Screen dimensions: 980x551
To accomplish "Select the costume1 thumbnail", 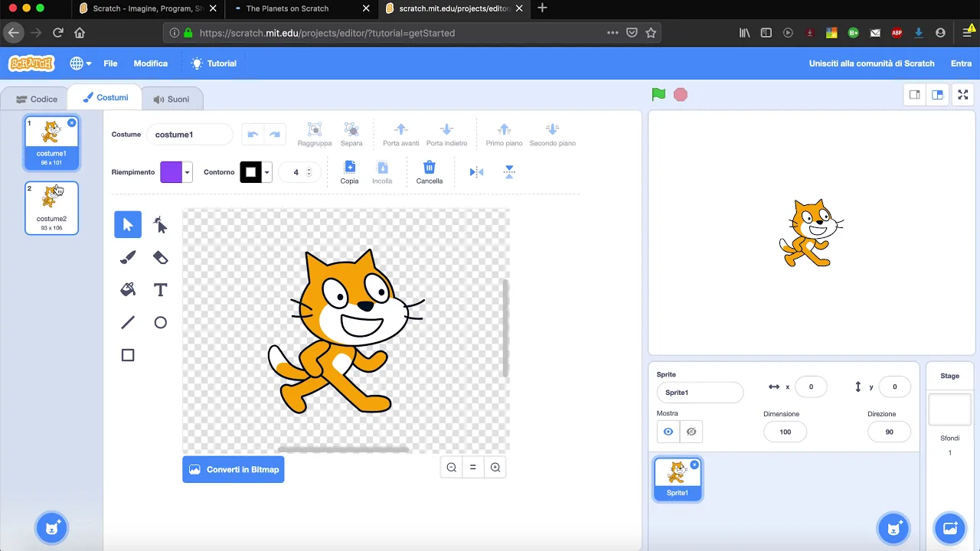I will (51, 142).
